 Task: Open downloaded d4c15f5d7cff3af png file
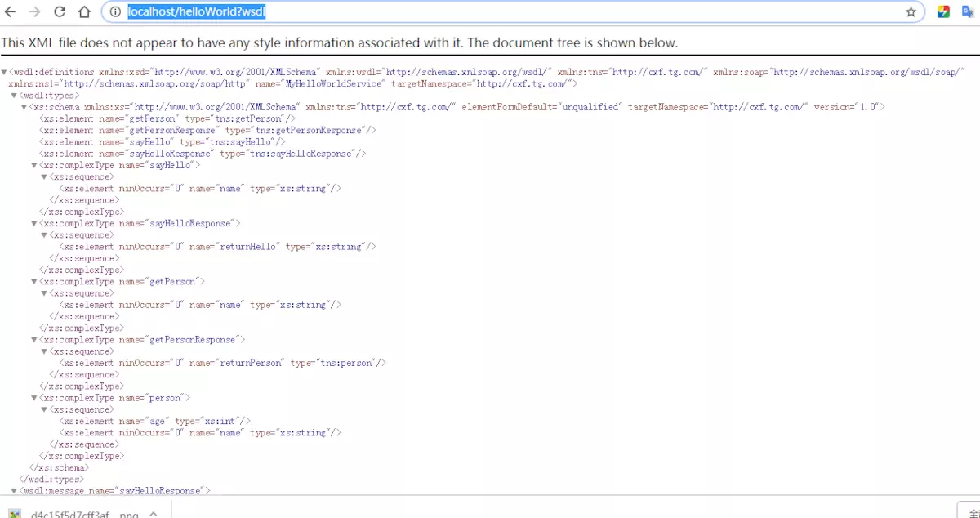[x=73, y=514]
